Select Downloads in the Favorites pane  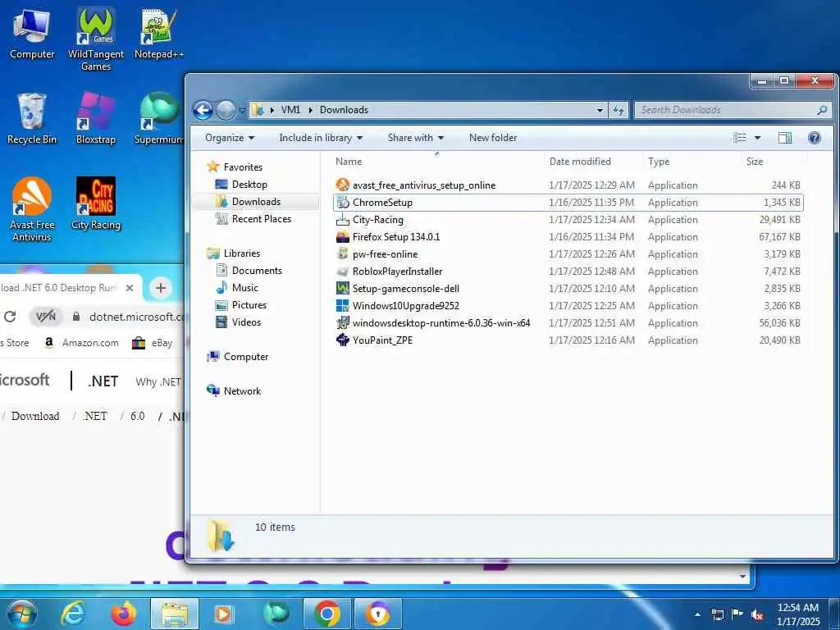[256, 202]
